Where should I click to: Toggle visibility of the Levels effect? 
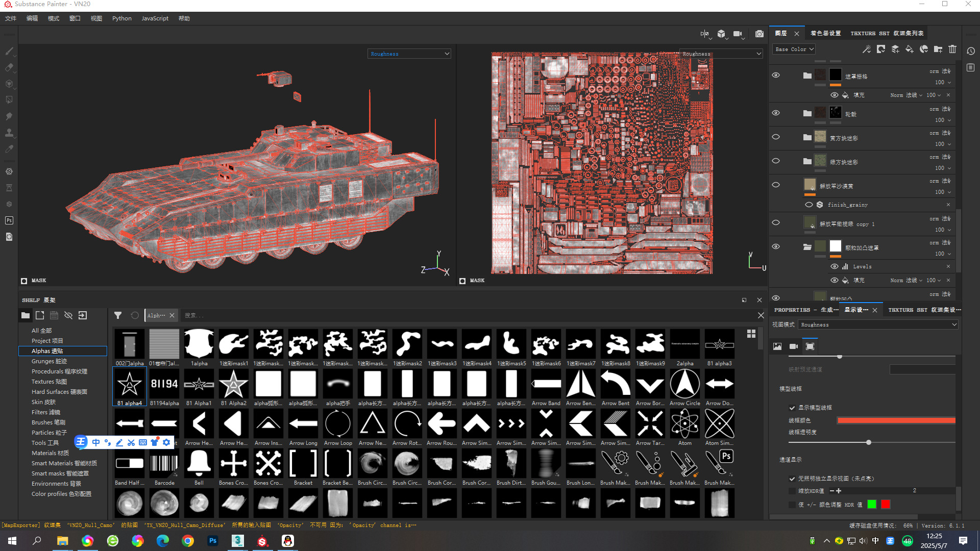835,266
